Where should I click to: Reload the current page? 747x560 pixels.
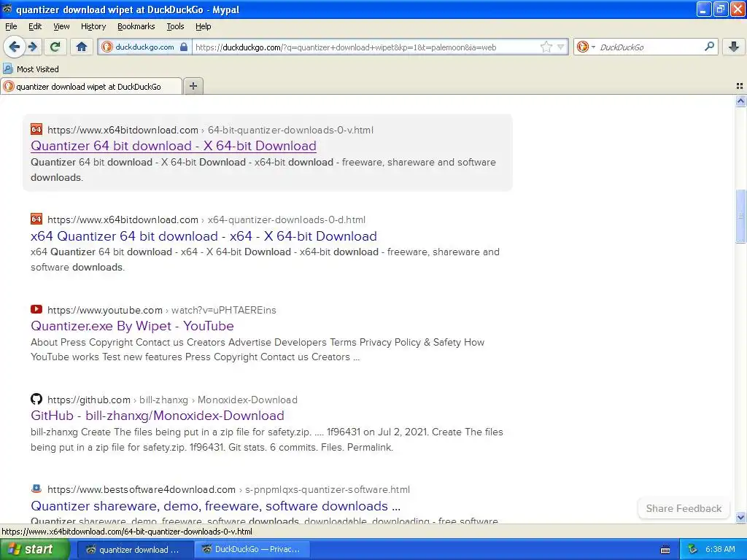point(55,47)
